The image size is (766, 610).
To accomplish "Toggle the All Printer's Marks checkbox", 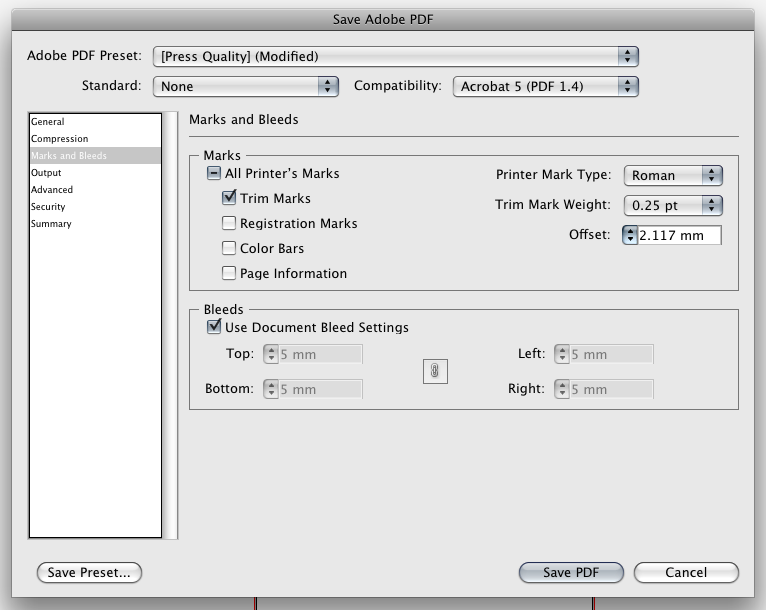I will pyautogui.click(x=214, y=174).
